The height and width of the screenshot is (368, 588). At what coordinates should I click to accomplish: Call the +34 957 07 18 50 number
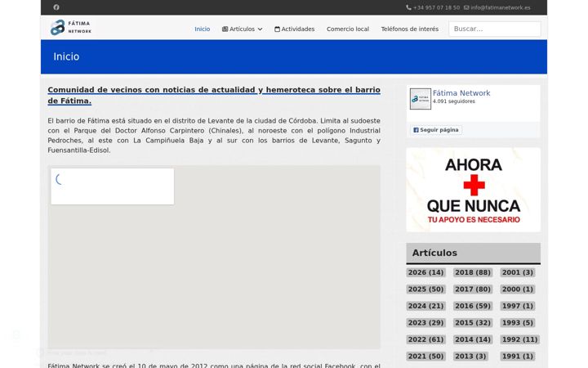pyautogui.click(x=436, y=7)
